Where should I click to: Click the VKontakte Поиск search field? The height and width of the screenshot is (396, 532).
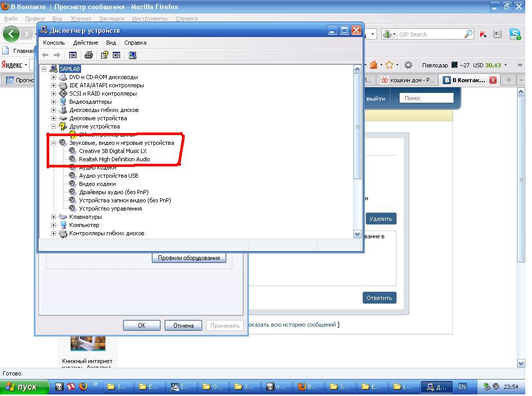[x=426, y=98]
